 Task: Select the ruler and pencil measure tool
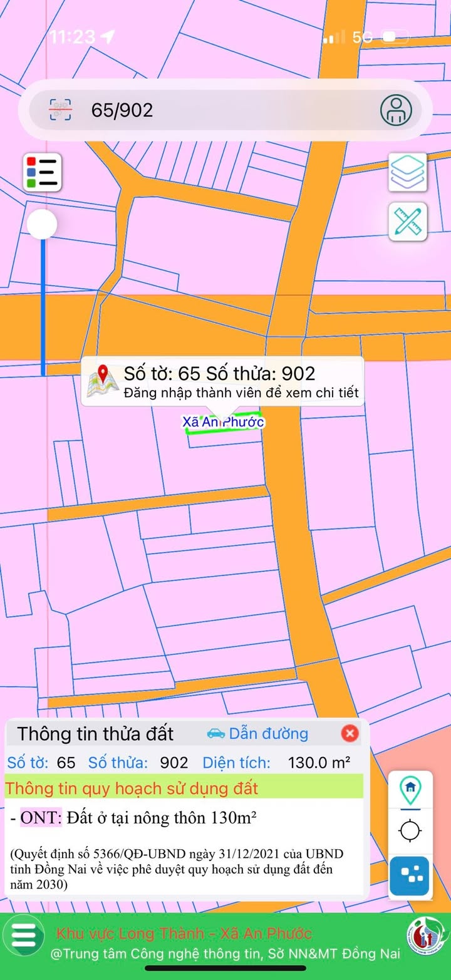pos(407,222)
